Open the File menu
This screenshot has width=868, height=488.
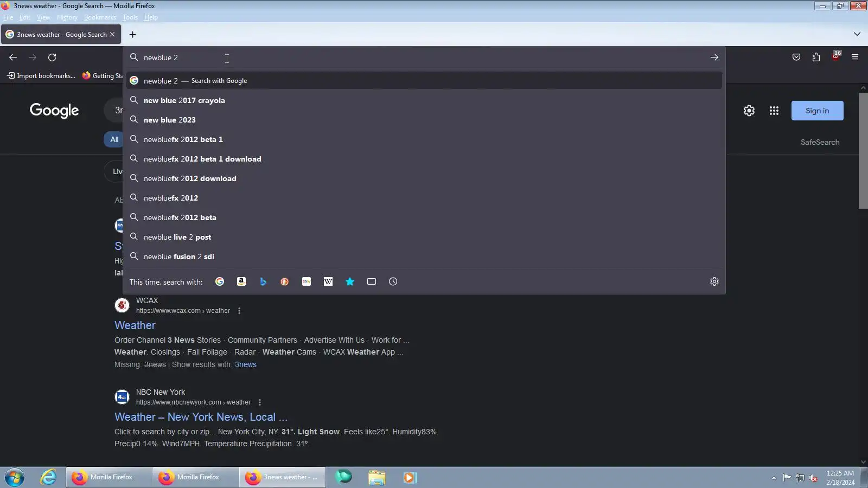8,17
